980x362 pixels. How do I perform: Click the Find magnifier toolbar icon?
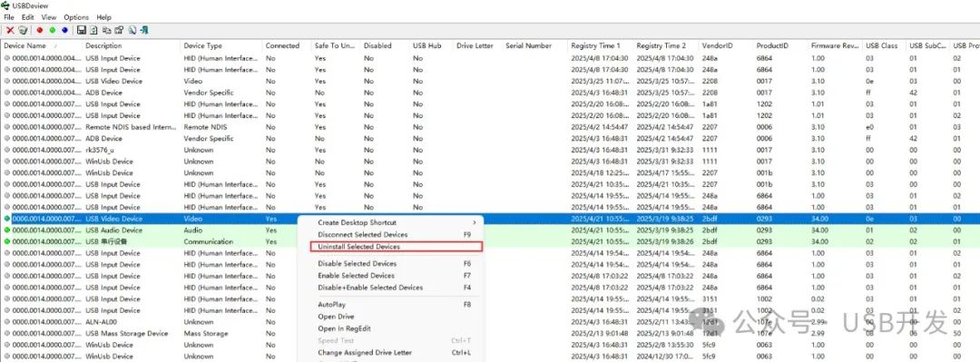point(132,30)
